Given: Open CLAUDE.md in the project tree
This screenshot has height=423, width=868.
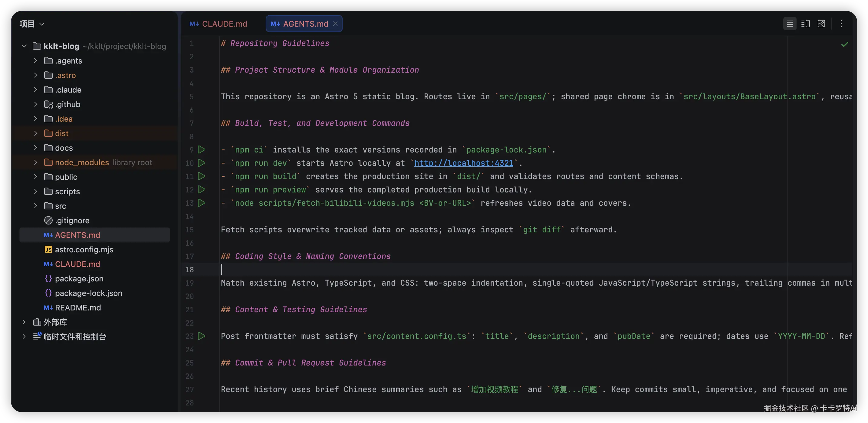Looking at the screenshot, I should coord(94,264).
